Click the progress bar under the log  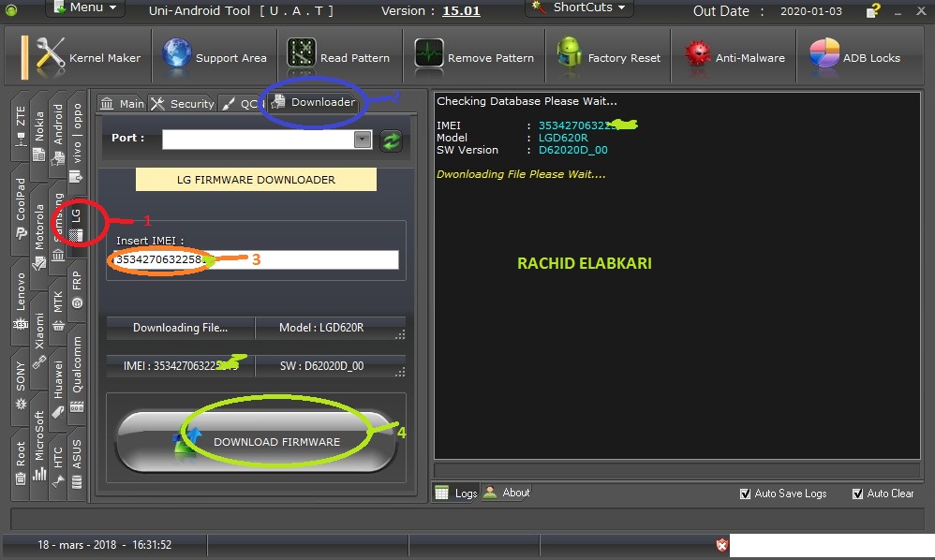point(677,471)
